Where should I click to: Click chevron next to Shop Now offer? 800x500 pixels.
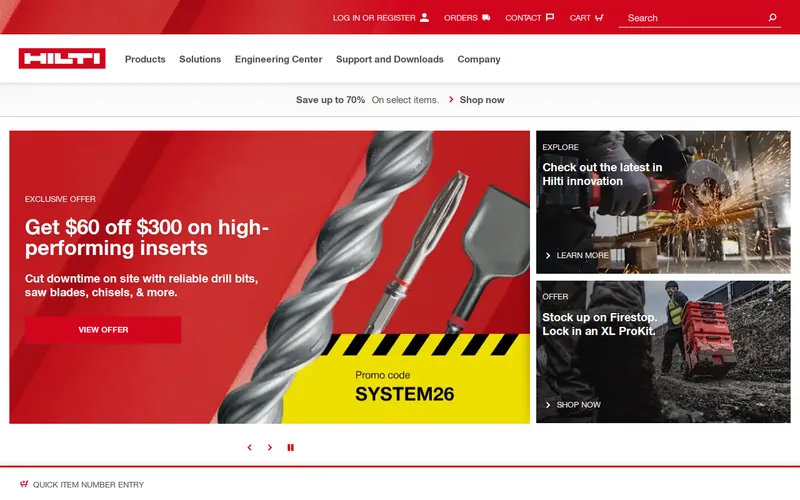tap(548, 405)
